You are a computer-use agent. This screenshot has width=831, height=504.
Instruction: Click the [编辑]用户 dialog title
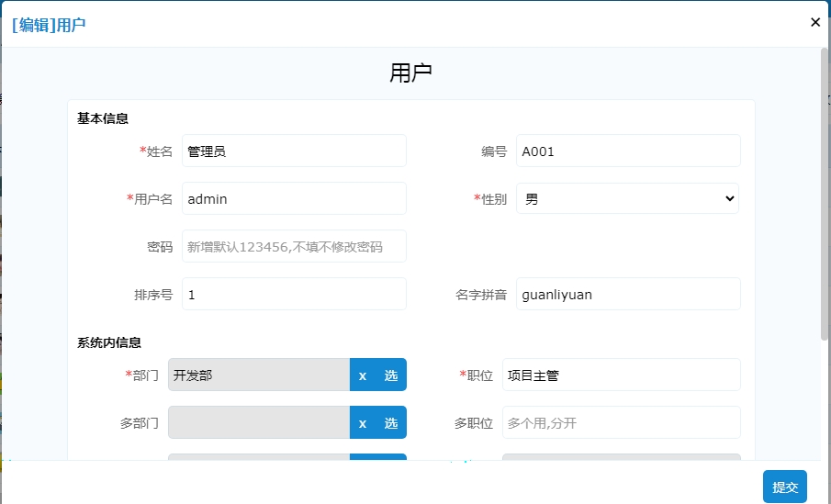pyautogui.click(x=49, y=25)
